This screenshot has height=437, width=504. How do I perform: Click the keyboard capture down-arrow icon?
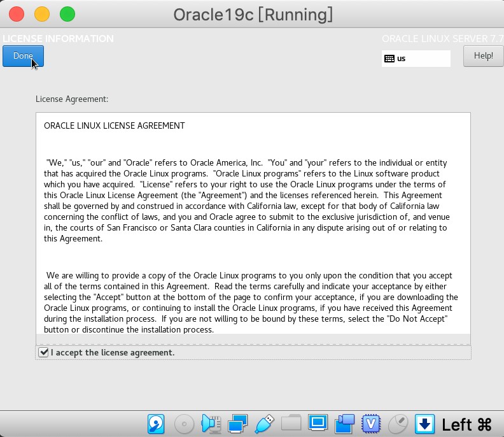pos(424,424)
